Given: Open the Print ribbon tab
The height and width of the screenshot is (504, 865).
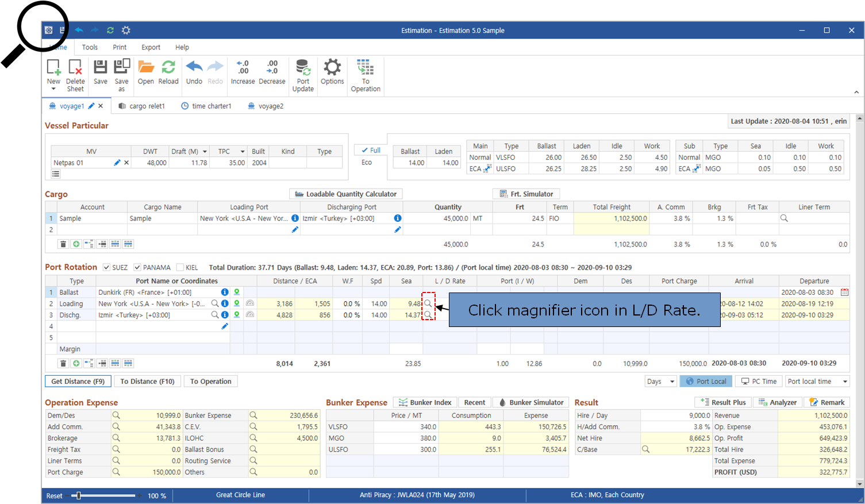Looking at the screenshot, I should [120, 47].
